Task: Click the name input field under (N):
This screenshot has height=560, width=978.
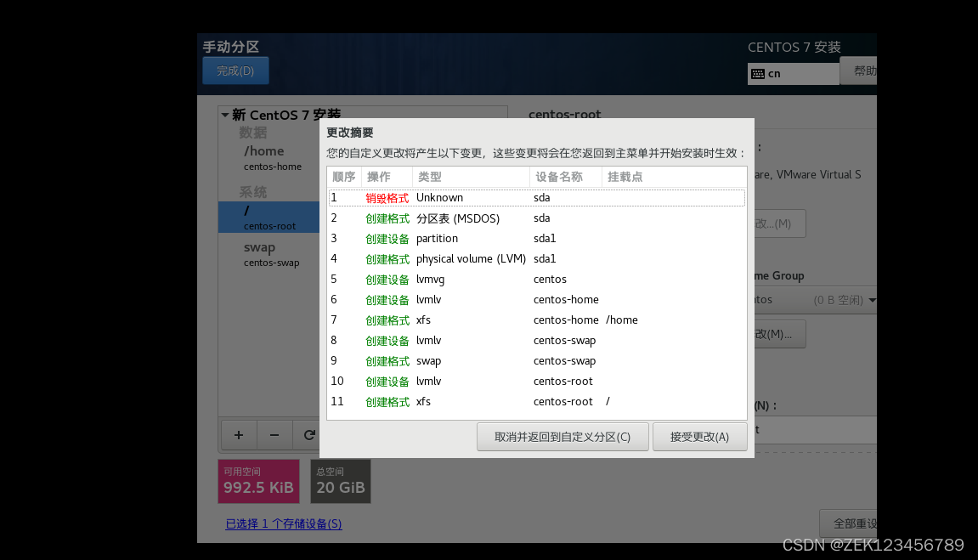Action: [x=815, y=430]
